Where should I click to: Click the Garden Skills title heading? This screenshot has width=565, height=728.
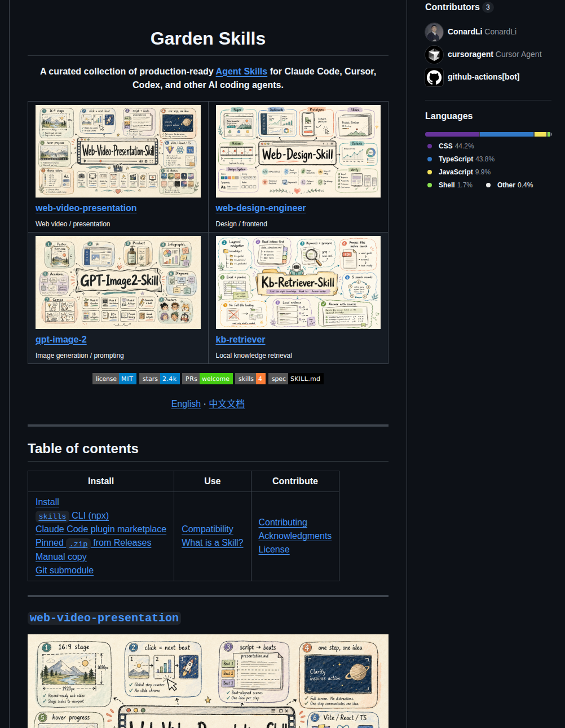208,38
